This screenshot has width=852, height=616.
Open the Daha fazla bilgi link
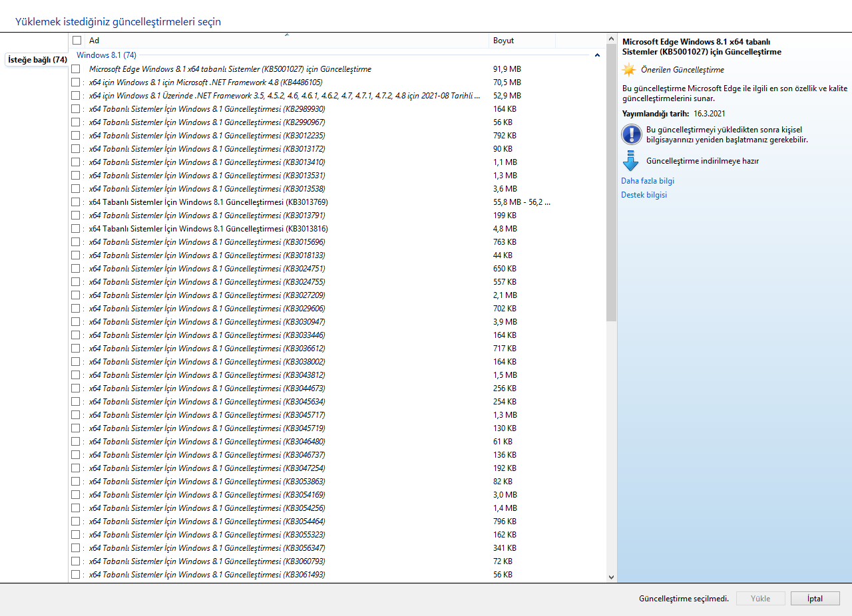(648, 181)
